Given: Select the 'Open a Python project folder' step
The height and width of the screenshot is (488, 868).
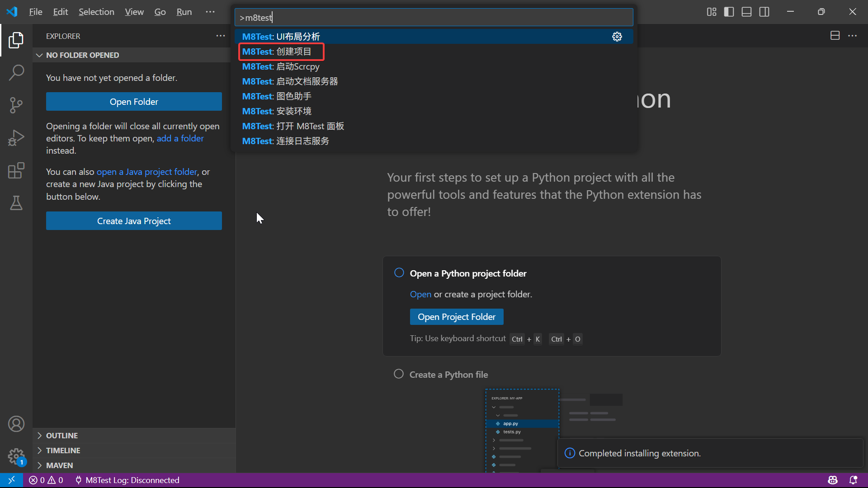Looking at the screenshot, I should tap(468, 273).
